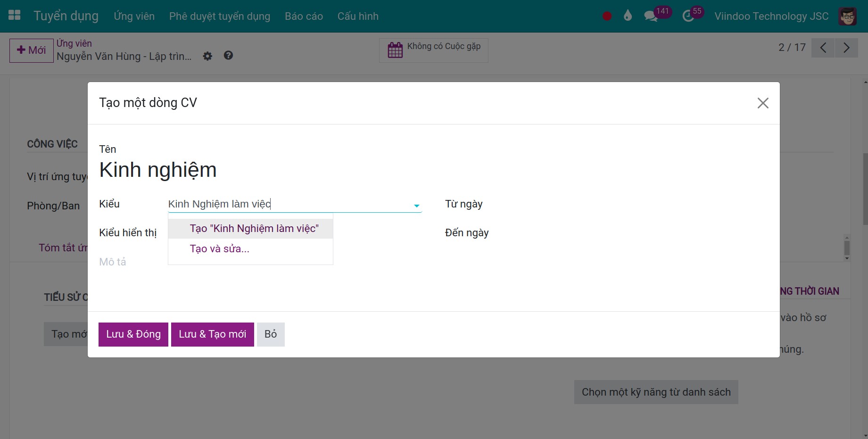Screen dimensions: 868x439
Task: Choose Tạo và sửa... option
Action: tap(220, 249)
